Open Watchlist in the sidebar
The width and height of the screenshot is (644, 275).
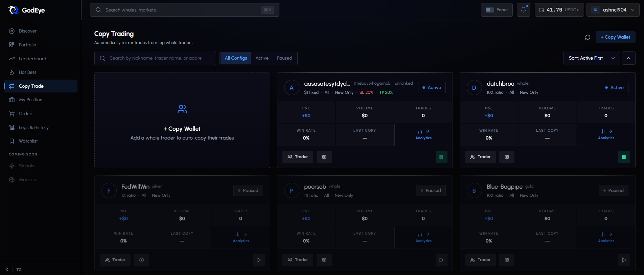click(x=41, y=141)
